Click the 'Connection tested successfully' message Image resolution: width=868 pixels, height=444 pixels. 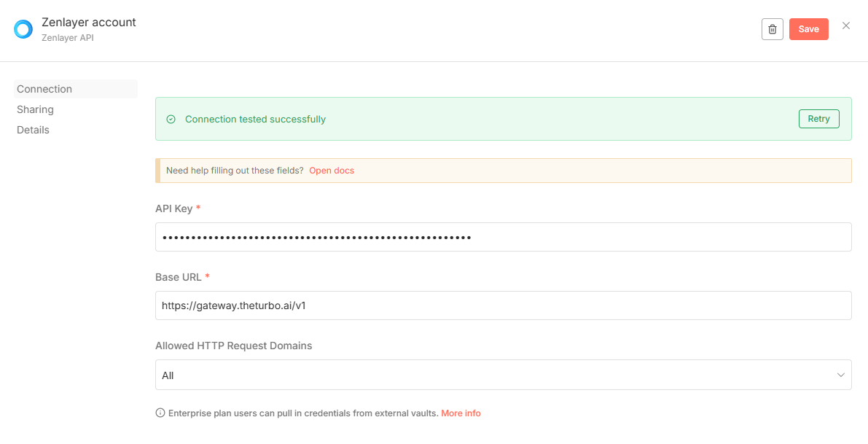255,119
